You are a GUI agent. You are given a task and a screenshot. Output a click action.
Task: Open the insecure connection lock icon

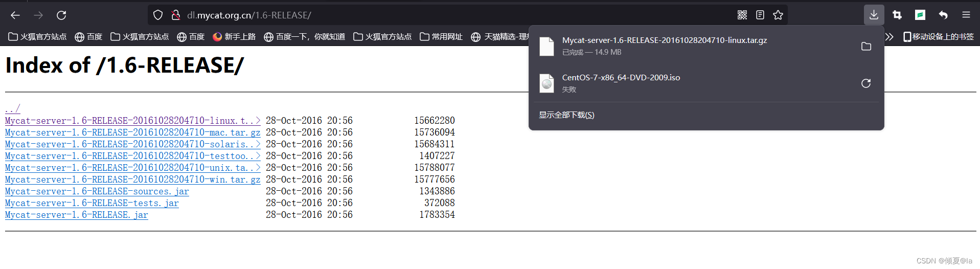point(176,15)
